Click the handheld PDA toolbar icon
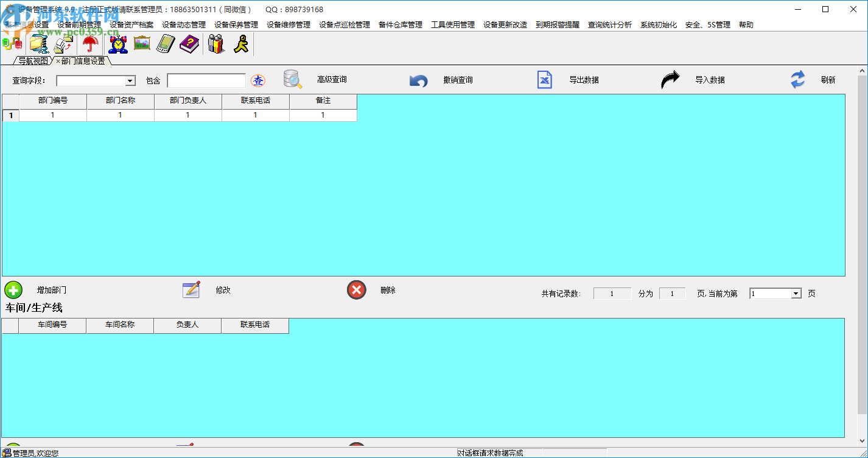This screenshot has height=458, width=868. 166,44
